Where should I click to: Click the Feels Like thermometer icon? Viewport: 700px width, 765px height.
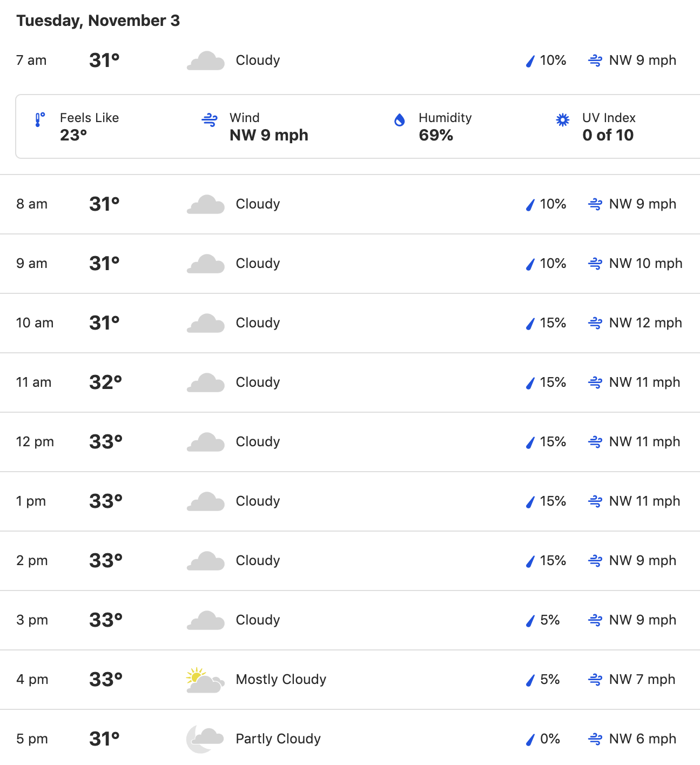pos(39,120)
